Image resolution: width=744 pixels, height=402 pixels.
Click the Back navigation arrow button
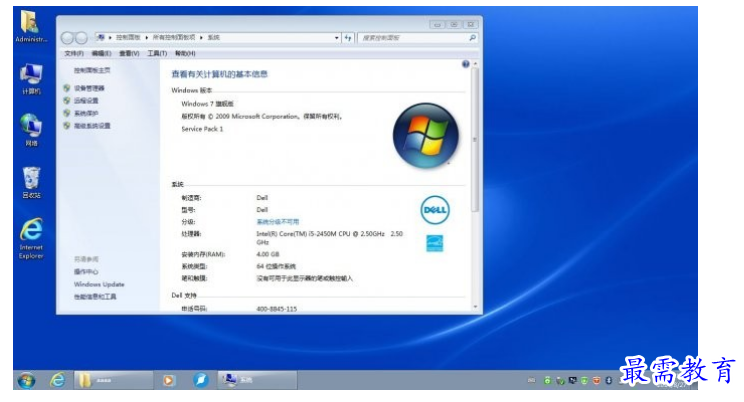pos(68,37)
